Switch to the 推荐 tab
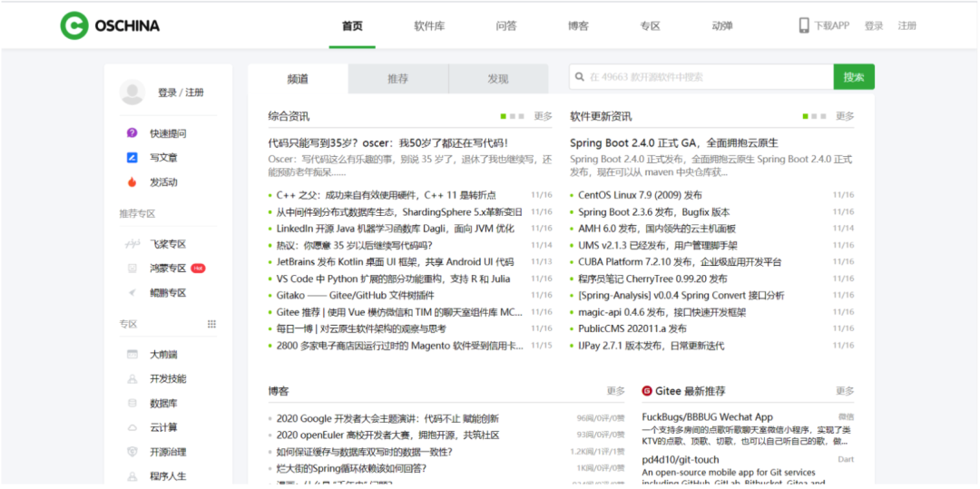 tap(398, 79)
